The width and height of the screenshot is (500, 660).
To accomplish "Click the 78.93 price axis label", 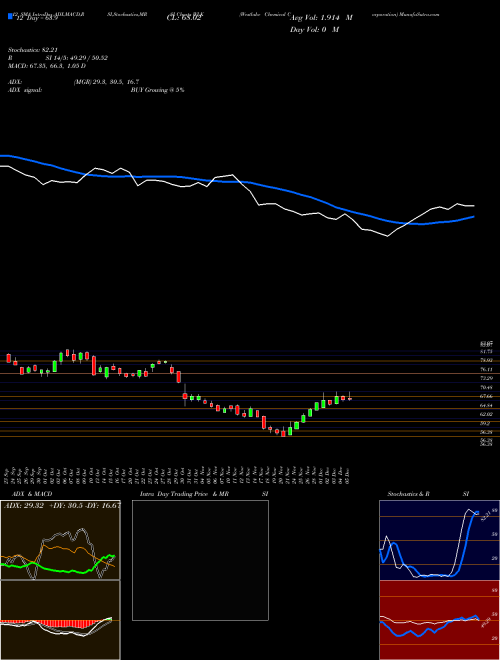I will [487, 360].
